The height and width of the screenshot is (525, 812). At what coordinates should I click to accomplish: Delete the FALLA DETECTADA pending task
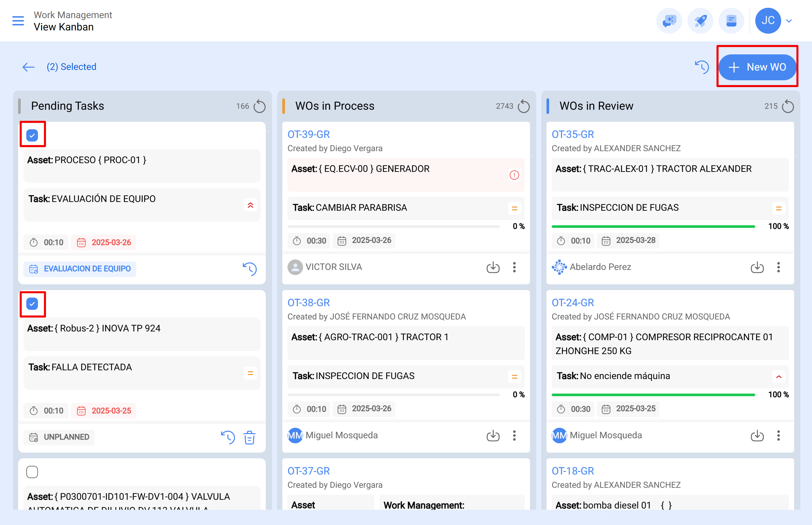pyautogui.click(x=249, y=437)
